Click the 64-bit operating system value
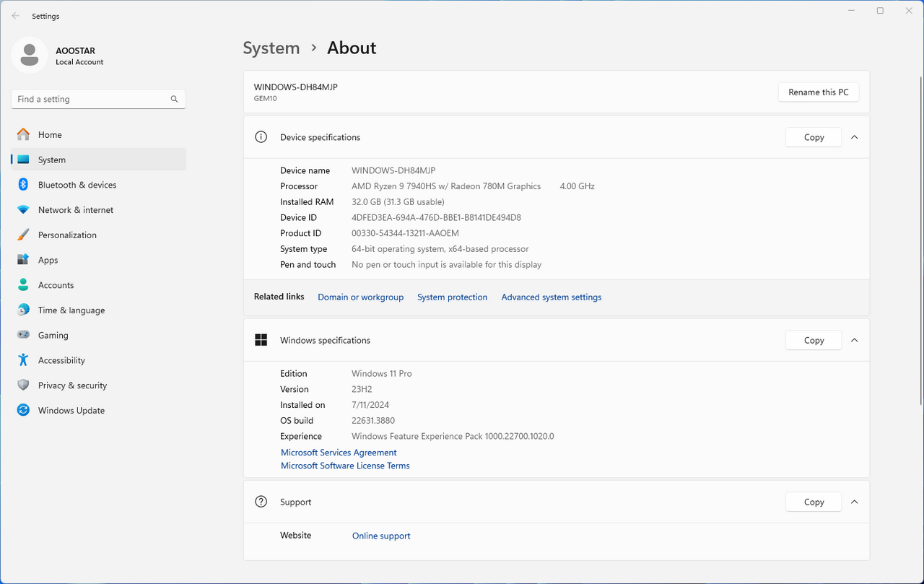Screen dimensions: 924x584 440,249
